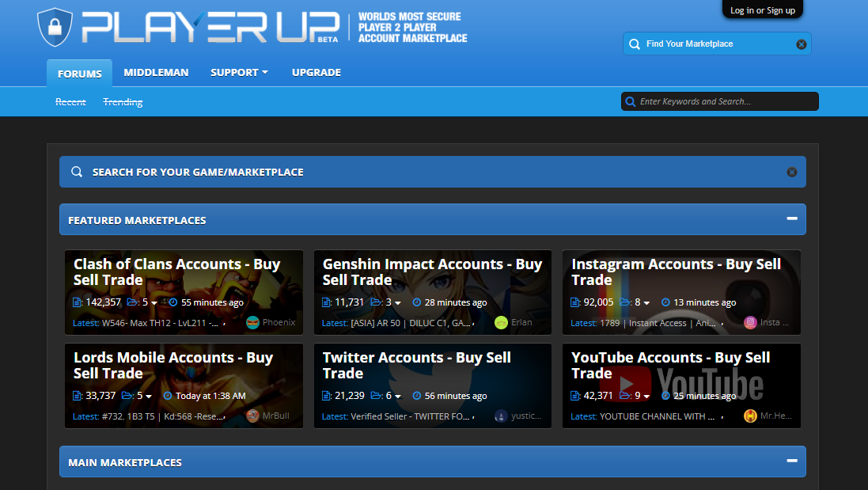The image size is (868, 490).
Task: Click the clock icon on Clash of Clans card
Action: click(172, 302)
